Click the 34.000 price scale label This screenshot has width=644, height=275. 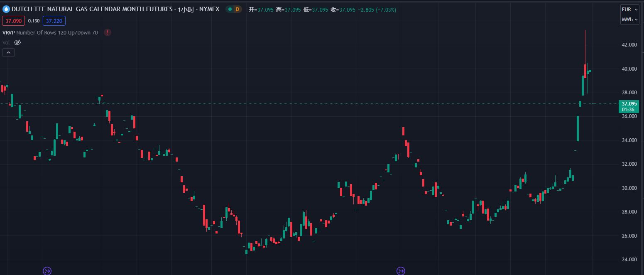click(x=629, y=140)
